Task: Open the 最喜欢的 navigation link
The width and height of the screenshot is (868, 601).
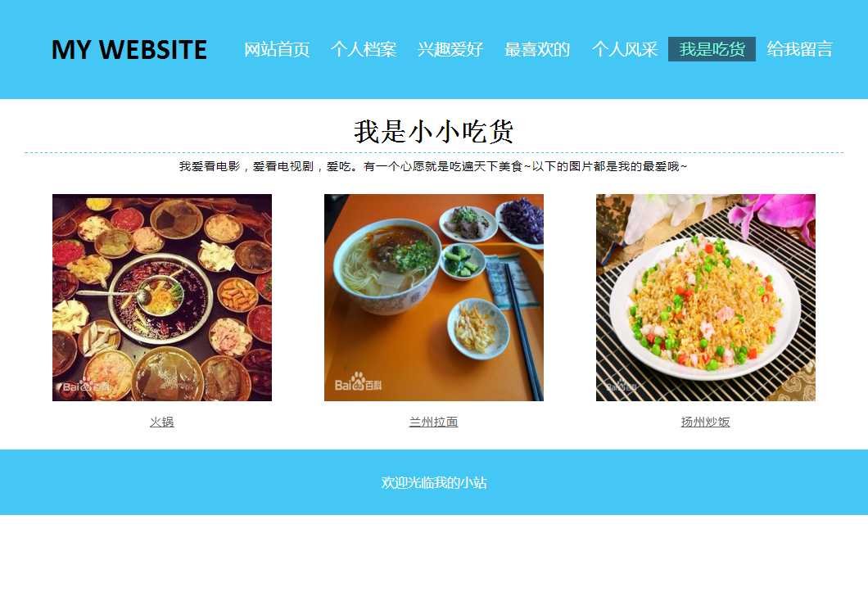Action: tap(537, 49)
